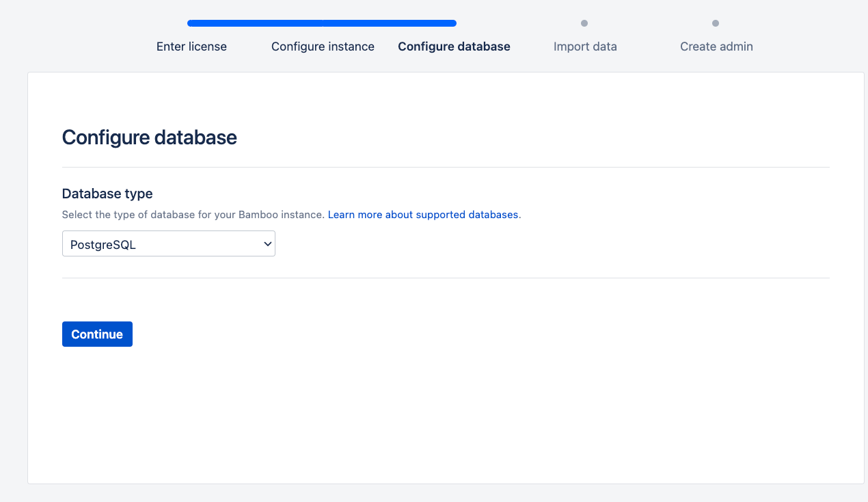868x502 pixels.
Task: Click the Enter license step label
Action: coord(191,47)
